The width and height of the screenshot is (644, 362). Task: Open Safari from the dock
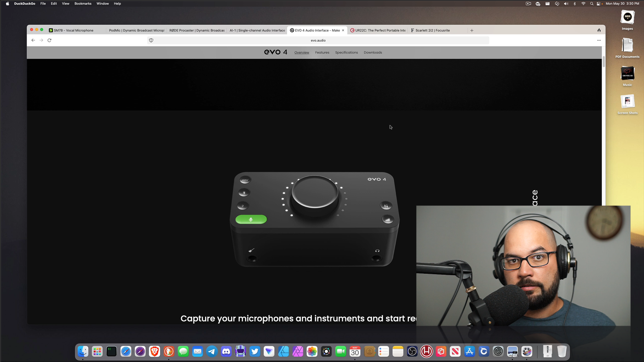[x=126, y=351]
